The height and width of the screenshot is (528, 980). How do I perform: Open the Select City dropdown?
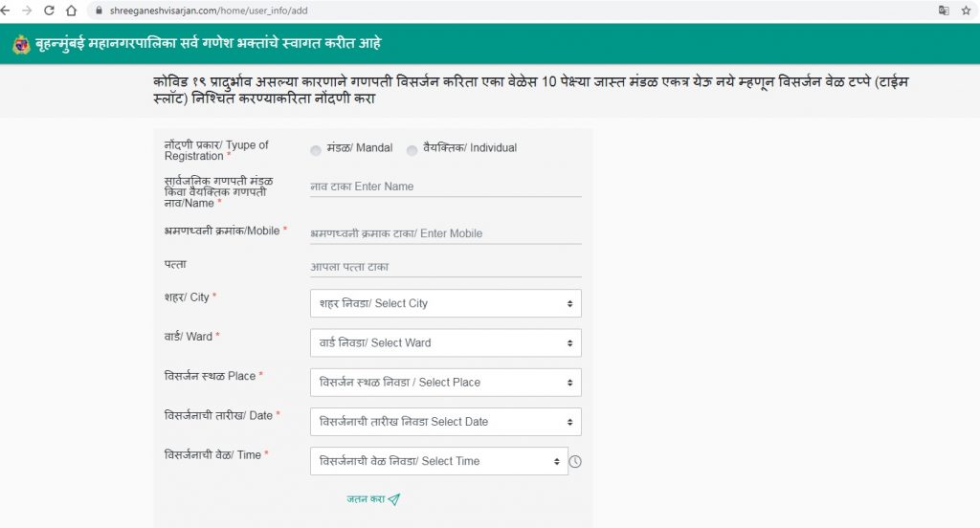click(446, 303)
